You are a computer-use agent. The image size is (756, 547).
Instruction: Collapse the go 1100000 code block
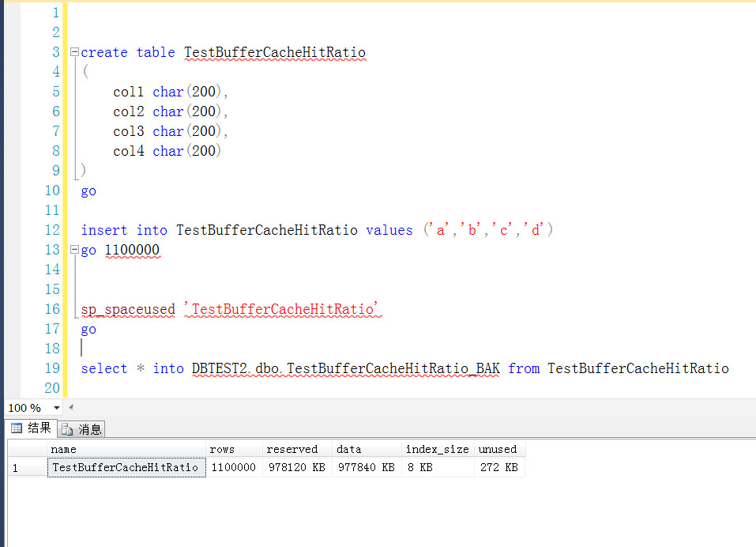(74, 249)
